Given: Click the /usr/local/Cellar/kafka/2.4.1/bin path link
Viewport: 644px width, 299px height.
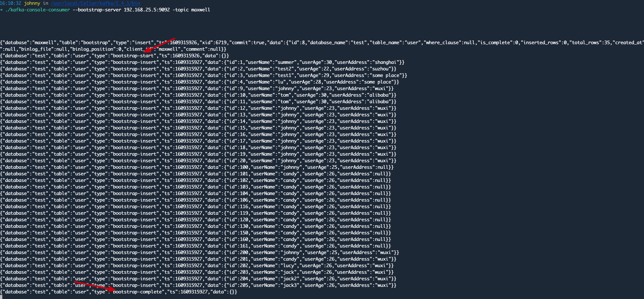Looking at the screenshot, I should 95,3.
